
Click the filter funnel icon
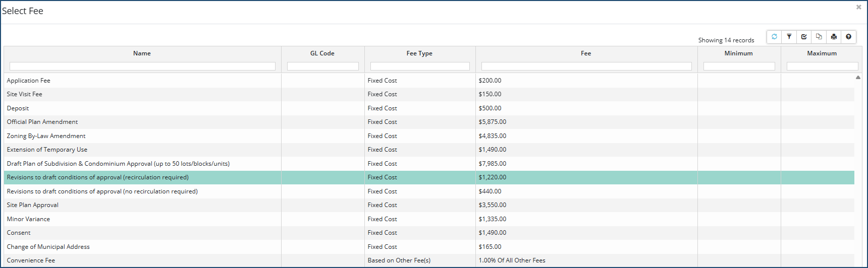[789, 37]
